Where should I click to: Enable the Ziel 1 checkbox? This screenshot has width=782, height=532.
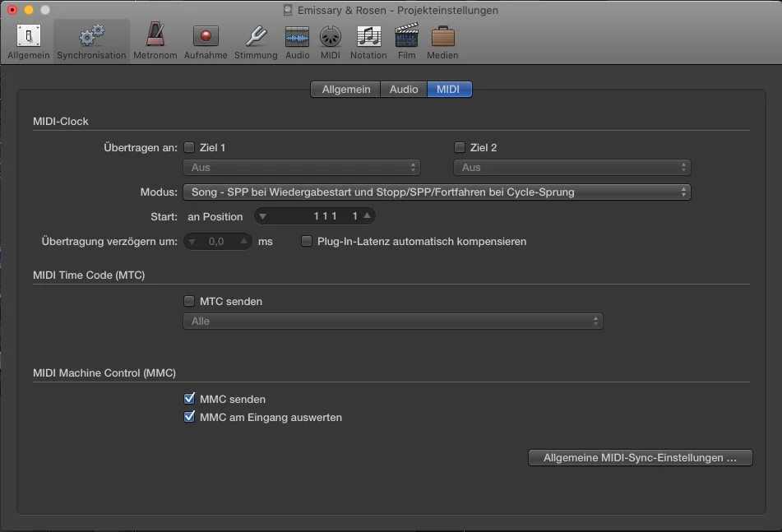pos(189,148)
